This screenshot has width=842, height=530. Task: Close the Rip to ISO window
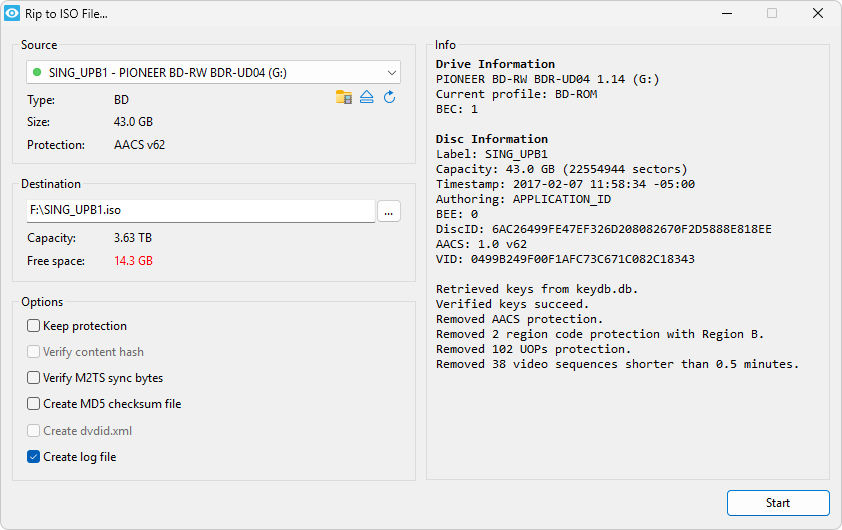(817, 14)
